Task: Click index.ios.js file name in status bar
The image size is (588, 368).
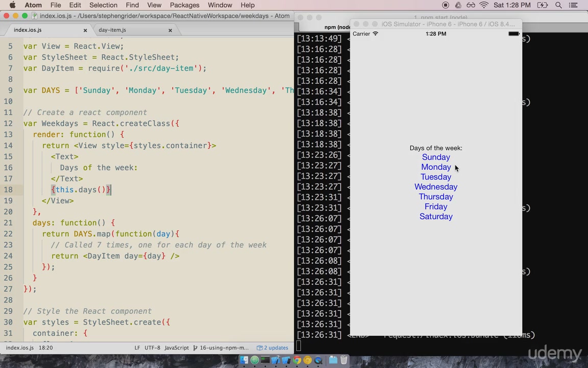Action: click(20, 348)
